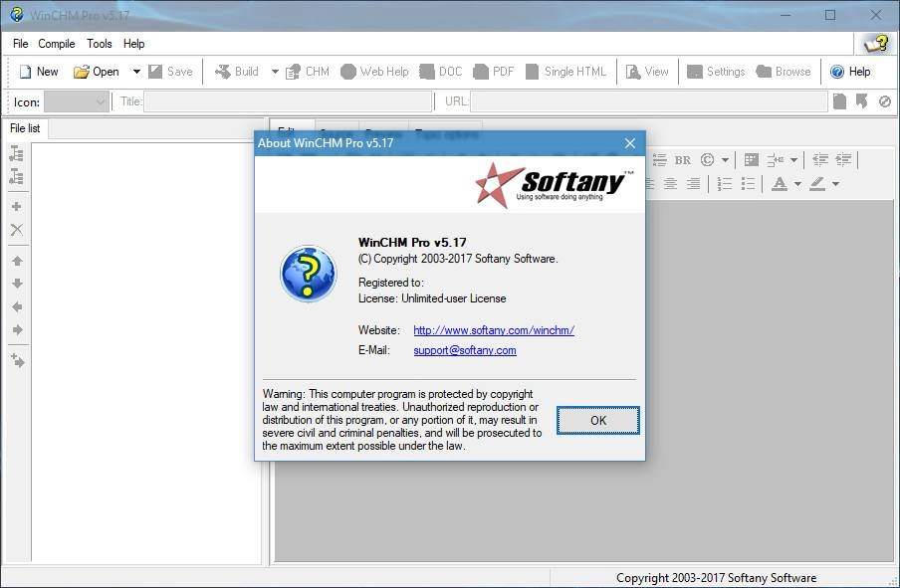The height and width of the screenshot is (588, 900).
Task: Click the View toolbar button
Action: [647, 72]
